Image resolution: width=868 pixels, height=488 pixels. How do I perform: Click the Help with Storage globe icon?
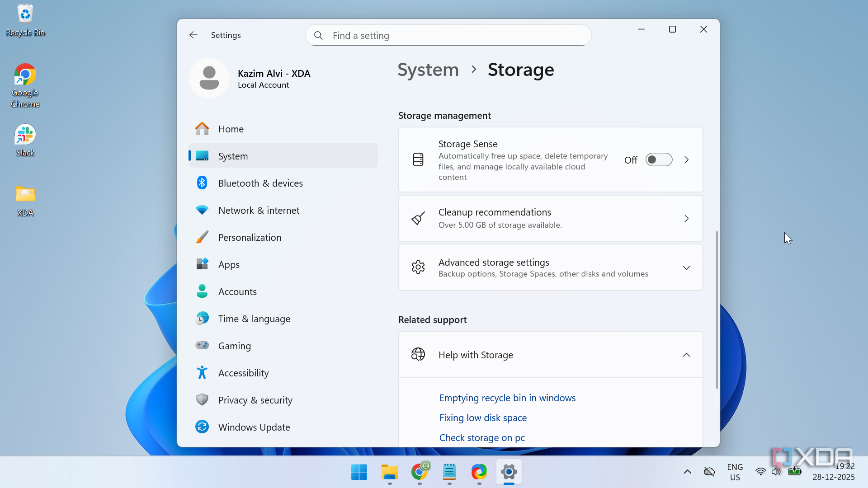(x=418, y=355)
